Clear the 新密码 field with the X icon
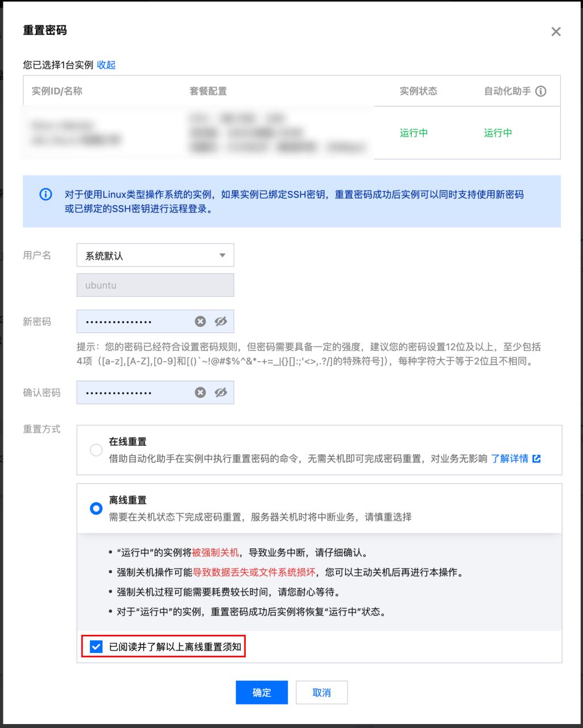The image size is (583, 728). pos(200,321)
